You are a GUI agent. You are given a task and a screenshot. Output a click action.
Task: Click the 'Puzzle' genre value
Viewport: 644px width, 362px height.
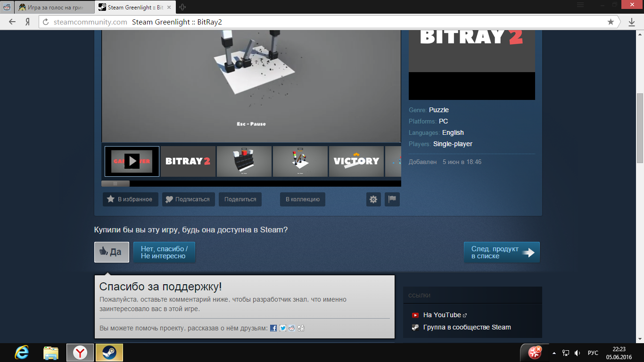tap(439, 110)
